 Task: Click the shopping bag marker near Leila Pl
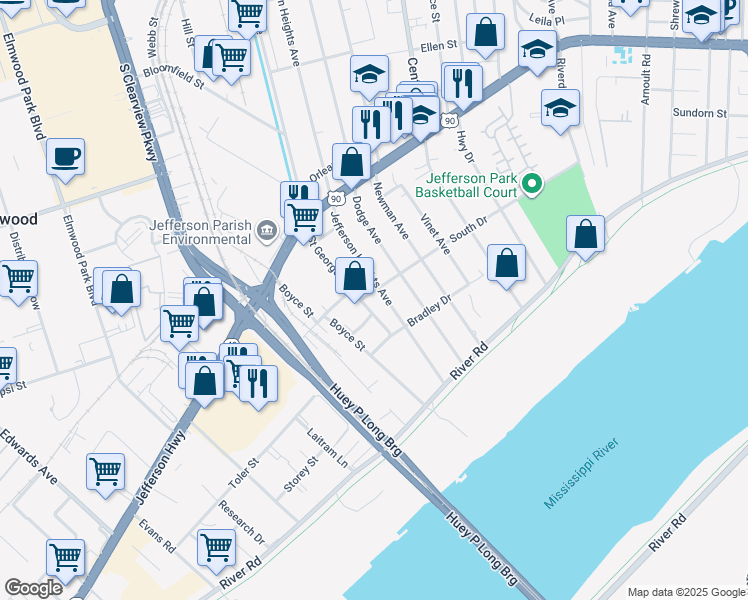pos(486,35)
